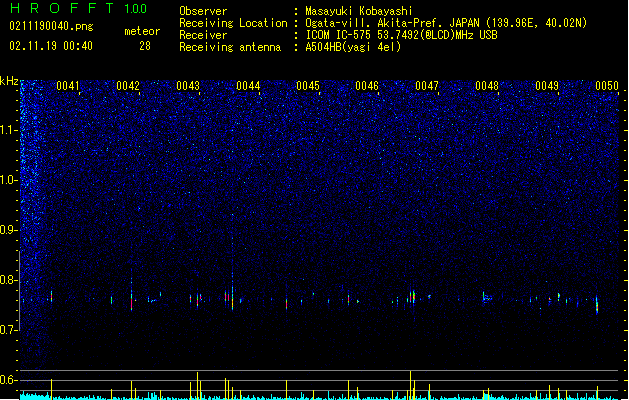Click the 'Receiving antenna' field label

click(230, 47)
